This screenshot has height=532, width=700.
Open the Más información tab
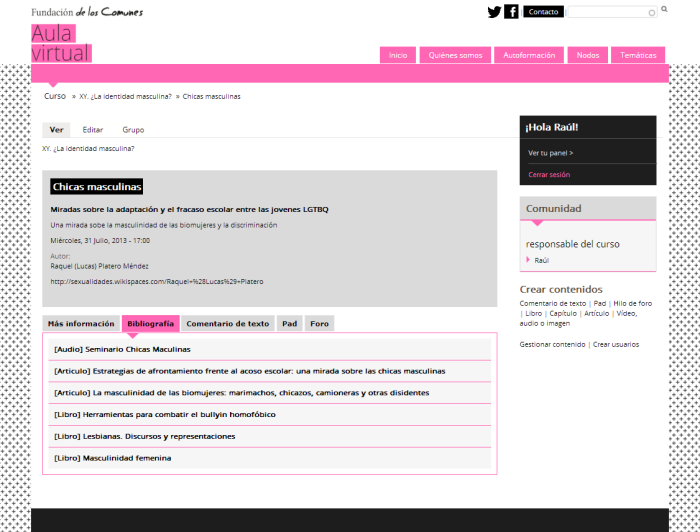point(81,324)
